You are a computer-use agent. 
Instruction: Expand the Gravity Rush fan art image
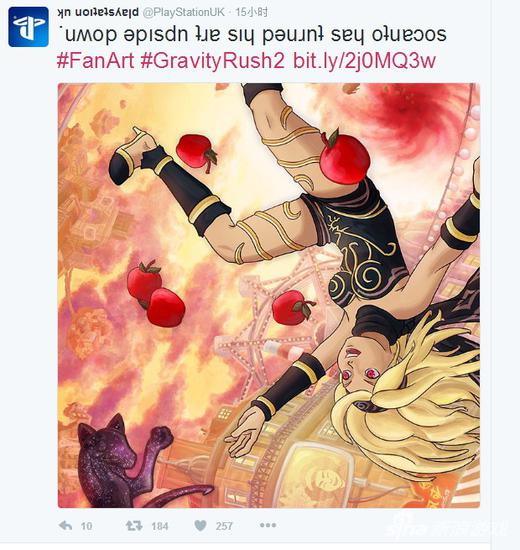point(269,295)
